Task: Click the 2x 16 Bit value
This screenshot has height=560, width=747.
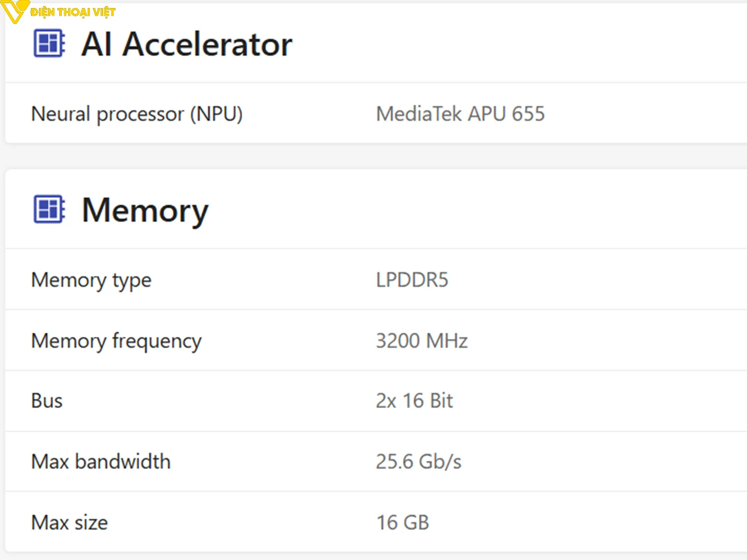Action: (414, 401)
